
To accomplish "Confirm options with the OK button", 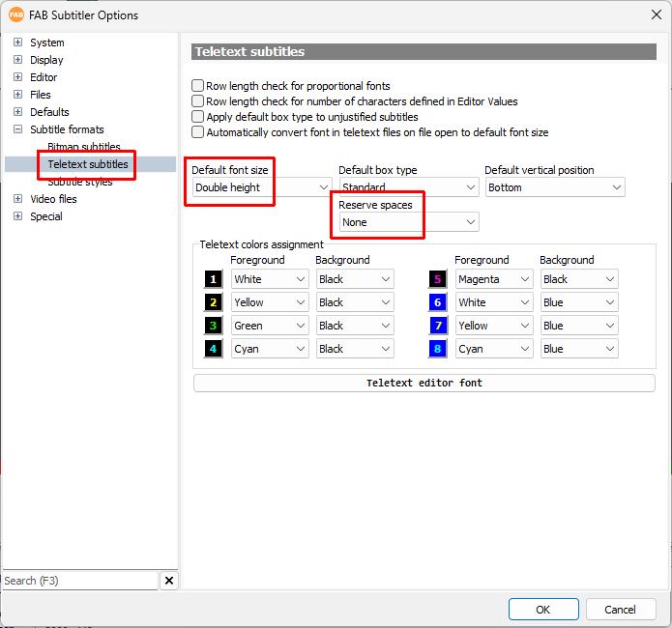I will pos(543,609).
